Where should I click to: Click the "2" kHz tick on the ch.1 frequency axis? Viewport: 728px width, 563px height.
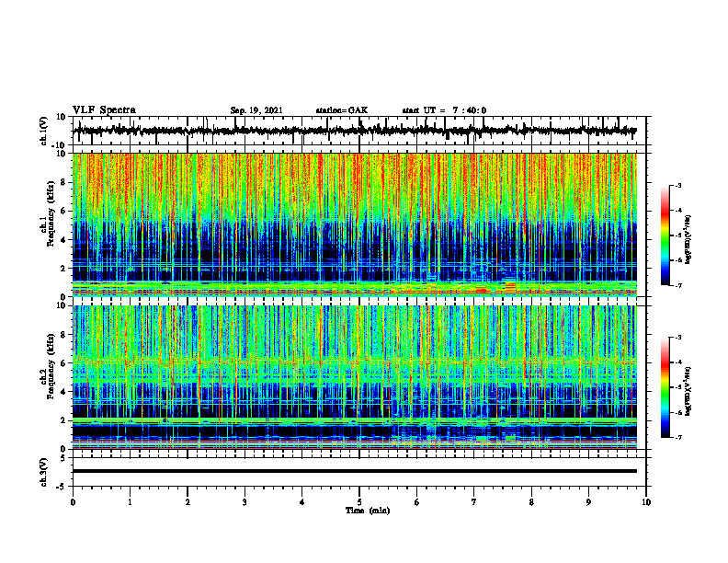tap(63, 268)
